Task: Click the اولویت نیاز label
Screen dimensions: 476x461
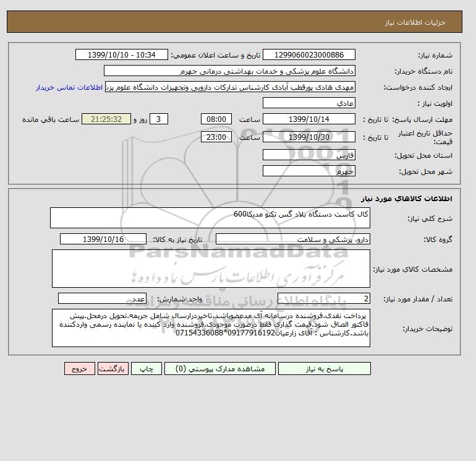Action: pos(435,103)
